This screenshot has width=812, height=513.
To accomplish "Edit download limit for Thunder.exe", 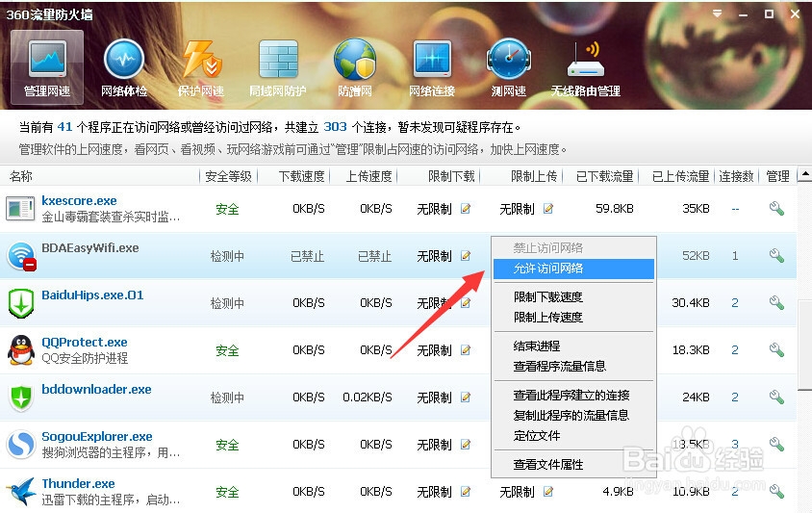I will [466, 491].
